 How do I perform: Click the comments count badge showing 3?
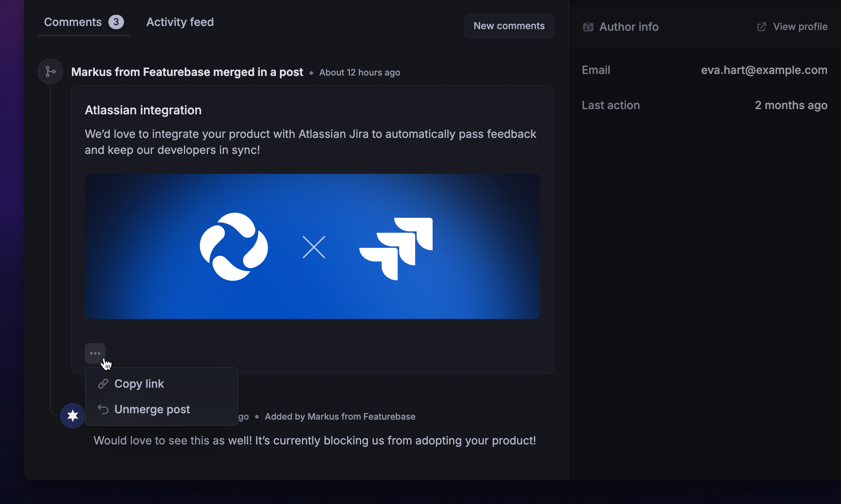pyautogui.click(x=116, y=22)
